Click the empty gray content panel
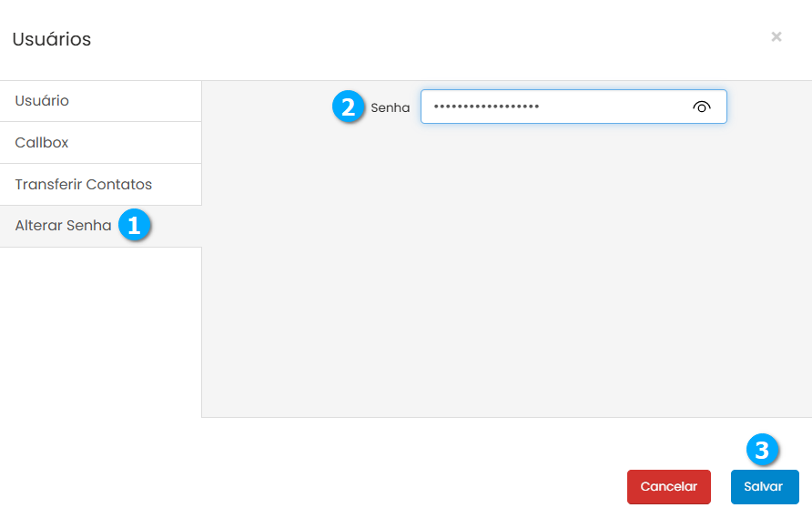The image size is (812, 518). pyautogui.click(x=505, y=273)
